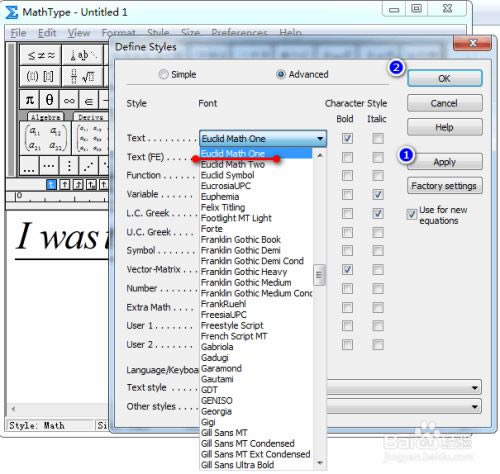Viewport: 500px width, 474px height.
Task: Collapse the Text font dropdown arrow
Action: [x=320, y=138]
